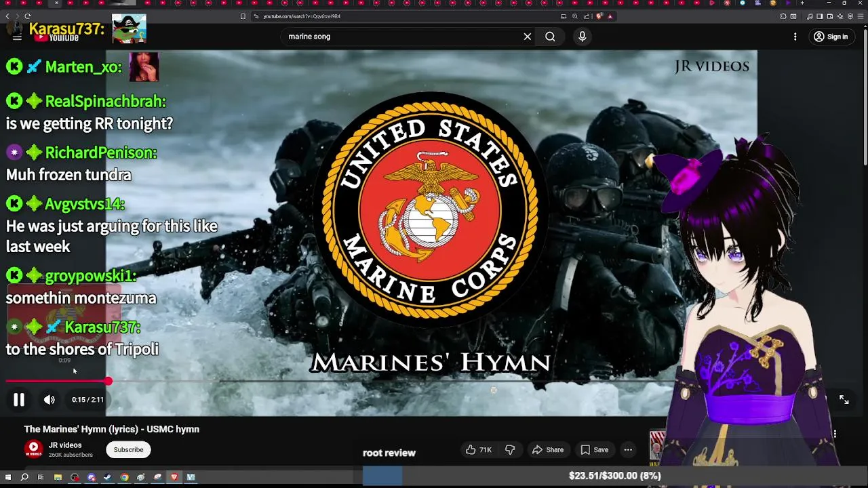Screen dimensions: 868x488
Task: Open Brave wallet icon in the toolbar
Action: point(830,16)
